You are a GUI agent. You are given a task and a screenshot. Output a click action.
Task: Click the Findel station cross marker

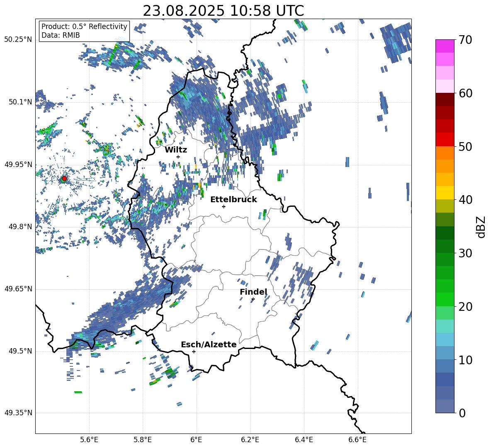coord(253,299)
